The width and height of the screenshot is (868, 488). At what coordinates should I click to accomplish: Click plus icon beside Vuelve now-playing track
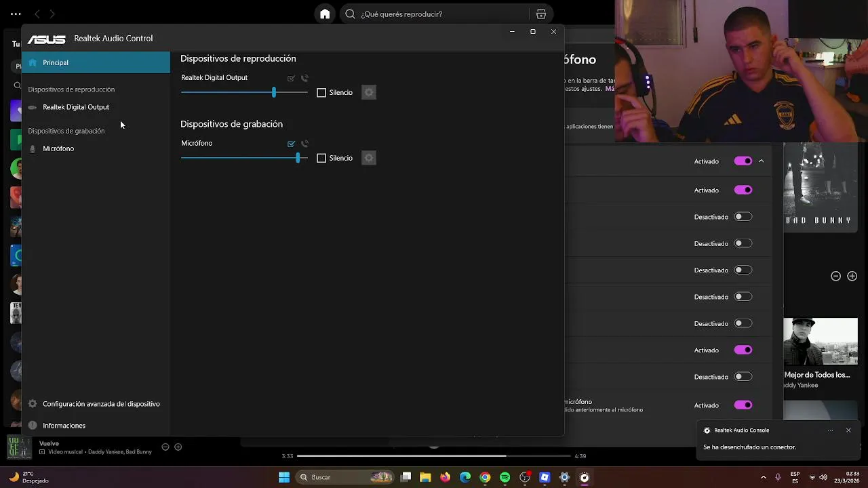(x=178, y=447)
